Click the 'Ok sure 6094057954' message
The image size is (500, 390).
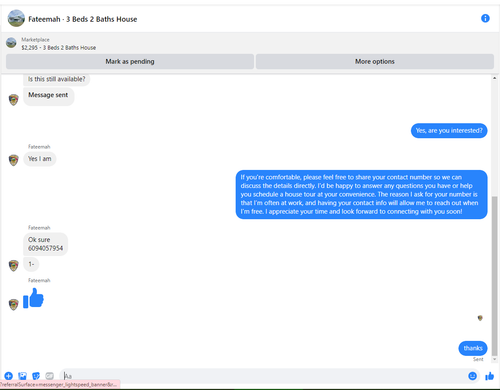tap(46, 244)
